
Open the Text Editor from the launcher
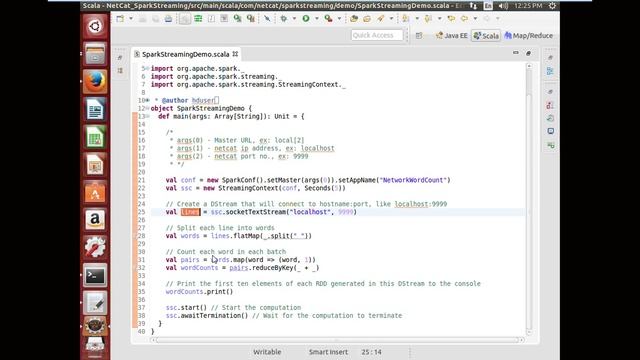pyautogui.click(x=95, y=303)
